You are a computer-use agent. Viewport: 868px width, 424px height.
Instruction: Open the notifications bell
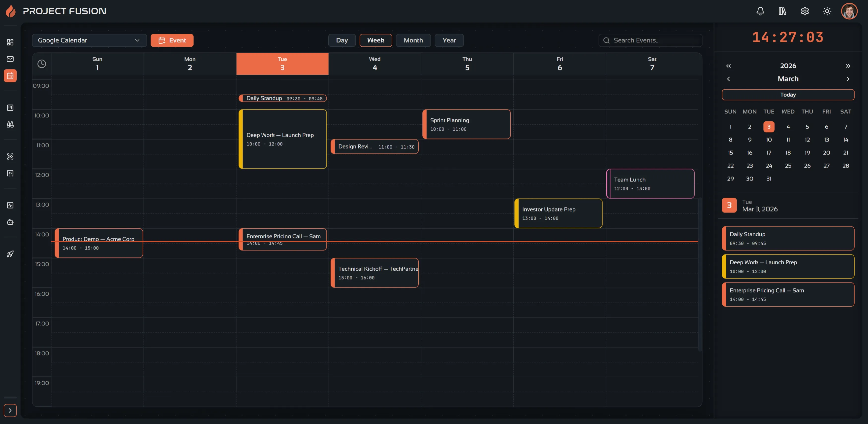(760, 11)
